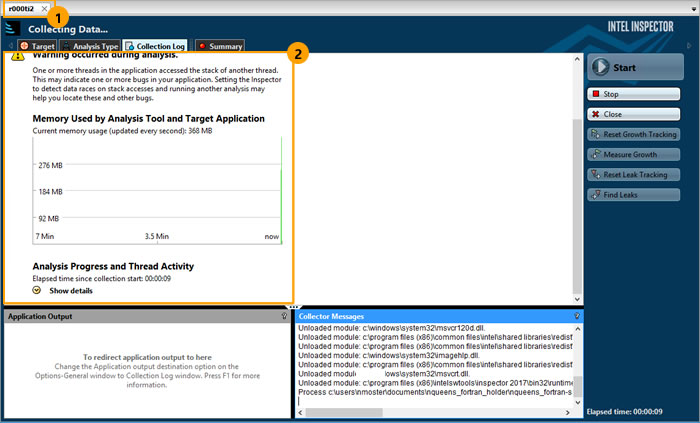Click the Close button in side panel
Viewport: 700px width, 423px height.
pyautogui.click(x=634, y=114)
